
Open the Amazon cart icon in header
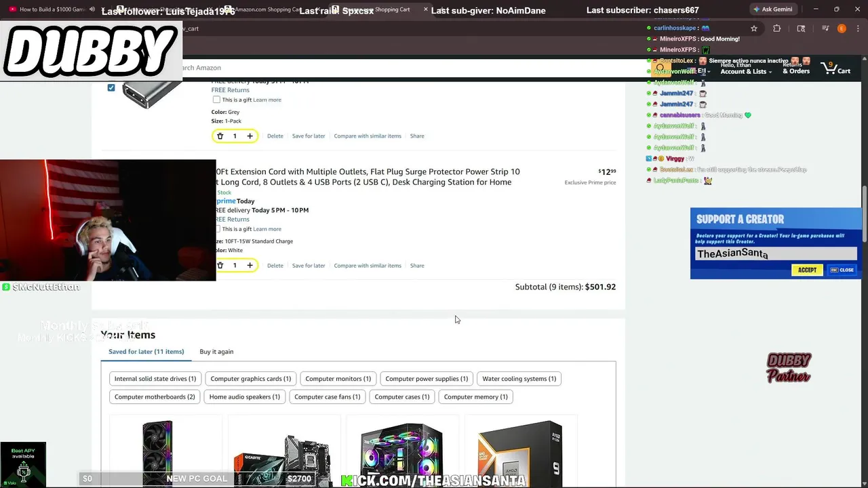835,68
